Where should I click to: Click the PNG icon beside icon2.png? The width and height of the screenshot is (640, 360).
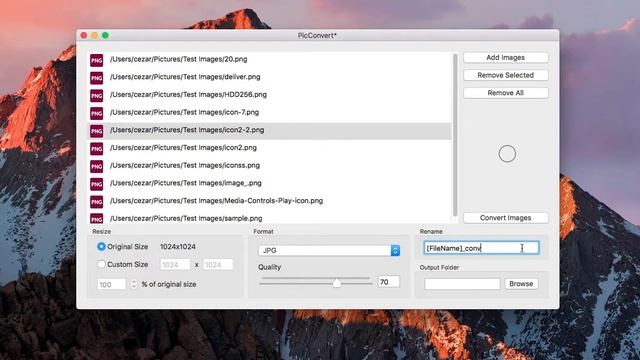pyautogui.click(x=97, y=149)
